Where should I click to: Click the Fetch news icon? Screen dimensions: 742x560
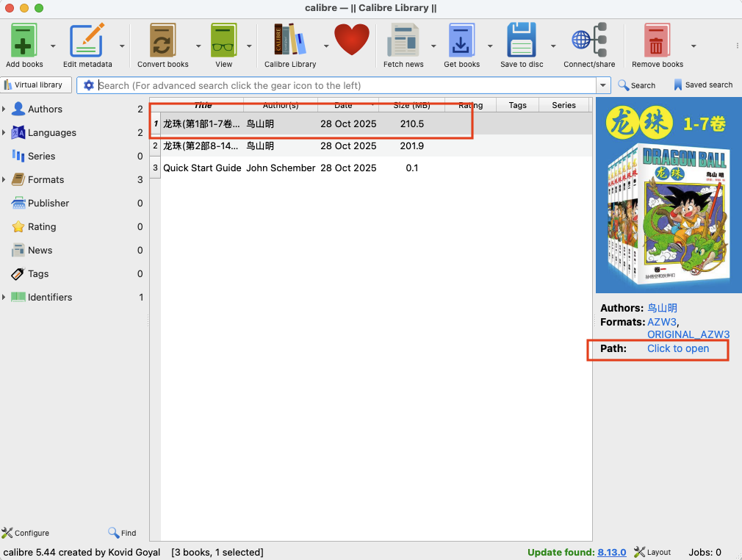click(x=403, y=40)
